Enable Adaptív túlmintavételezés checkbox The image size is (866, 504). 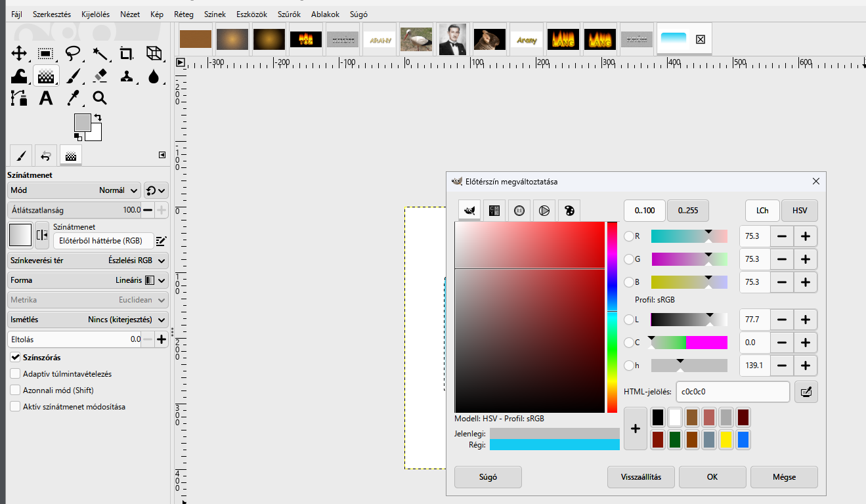tap(15, 374)
